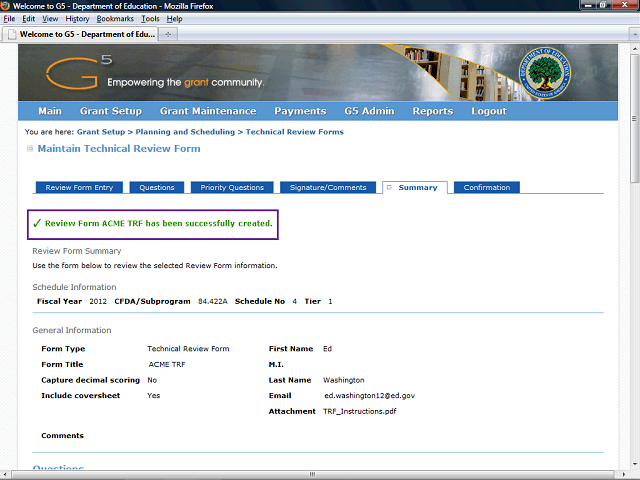Click the Grant Setup breadcrumb link
The height and width of the screenshot is (480, 640).
point(101,132)
